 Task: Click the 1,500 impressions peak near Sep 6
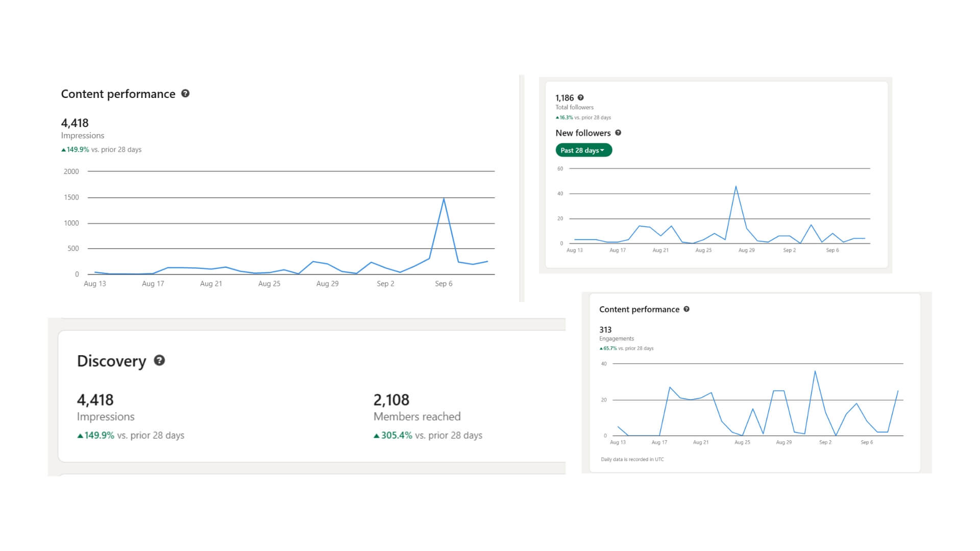[x=444, y=198]
